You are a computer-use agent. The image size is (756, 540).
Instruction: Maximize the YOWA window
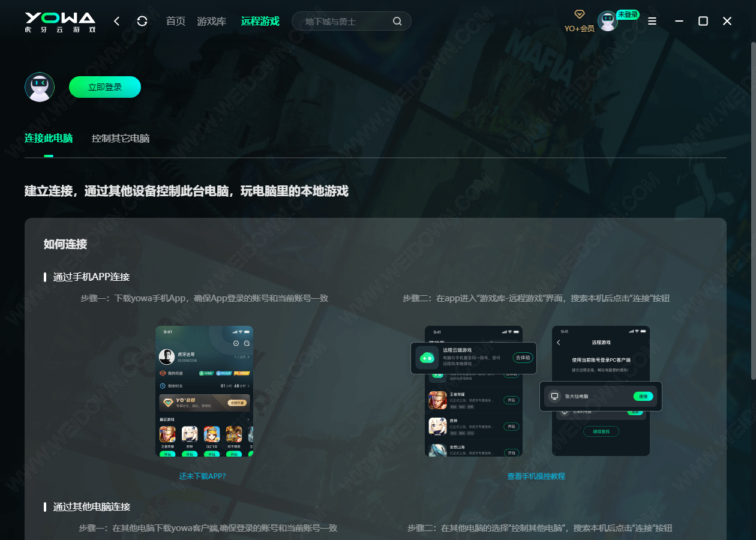click(x=703, y=21)
